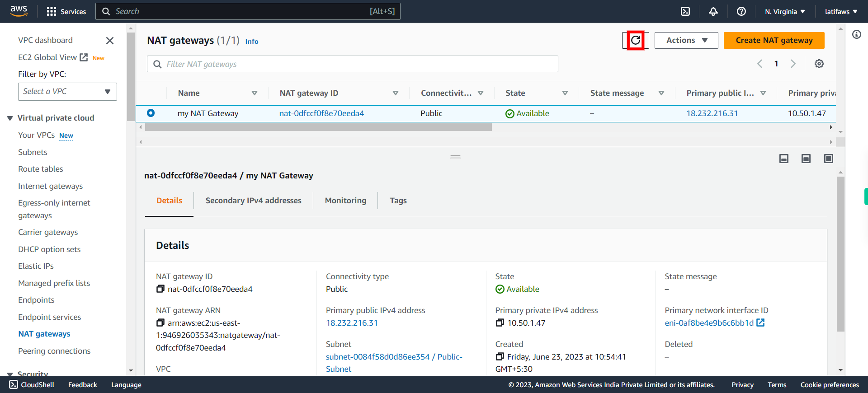Open table preferences gear icon

(x=819, y=64)
